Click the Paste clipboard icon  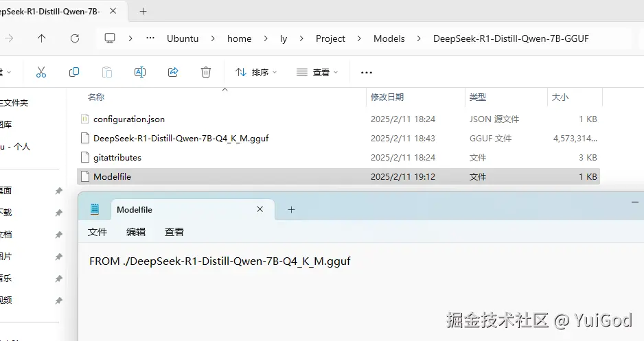(107, 72)
